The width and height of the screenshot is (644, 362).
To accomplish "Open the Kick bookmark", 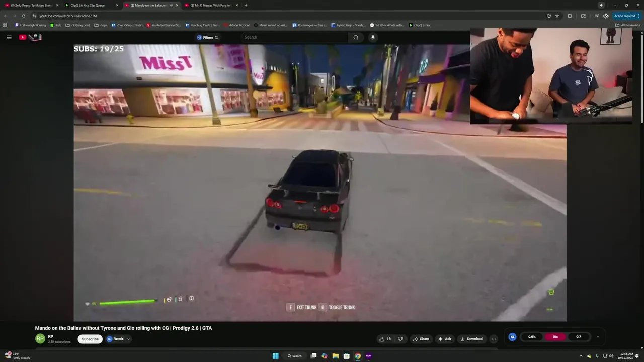I will pyautogui.click(x=55, y=25).
